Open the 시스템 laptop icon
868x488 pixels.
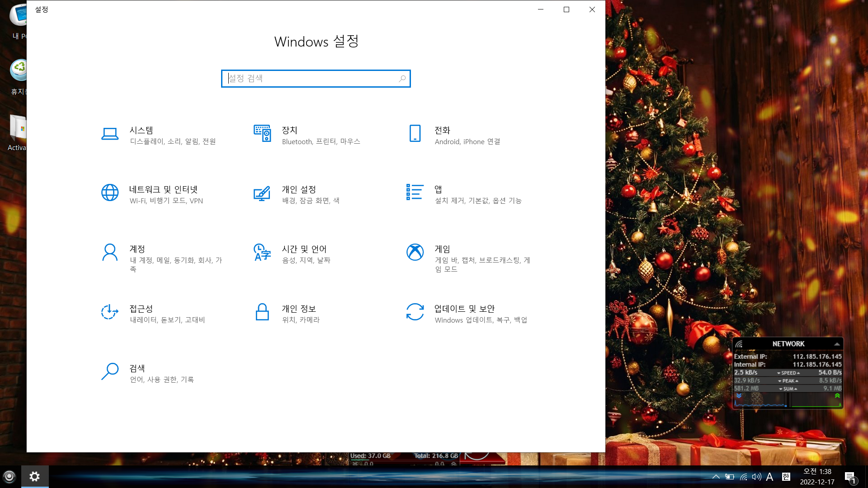(x=110, y=134)
